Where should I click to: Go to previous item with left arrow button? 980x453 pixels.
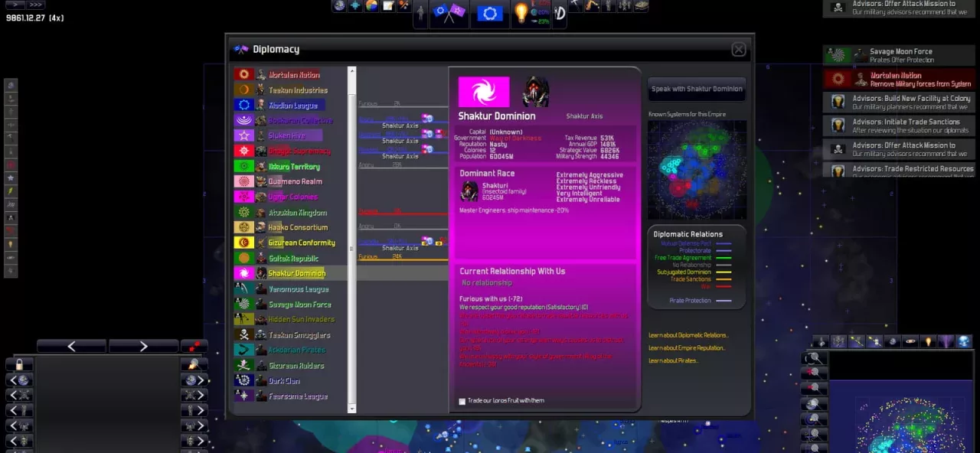71,347
